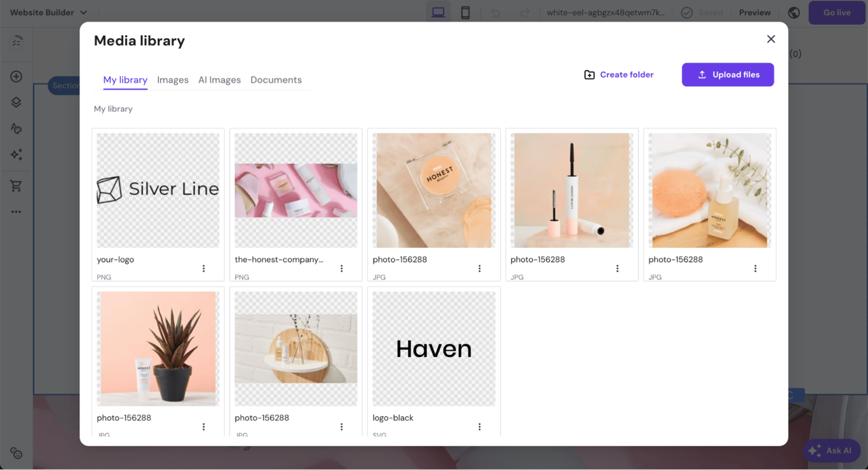Screen dimensions: 868x470
Task: Open the Layers panel icon in sidebar
Action: (x=16, y=102)
